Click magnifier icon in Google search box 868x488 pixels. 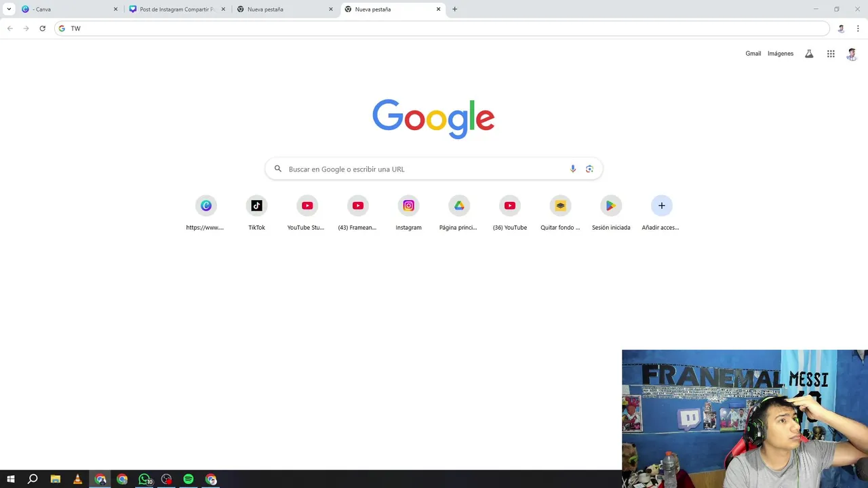[278, 169]
